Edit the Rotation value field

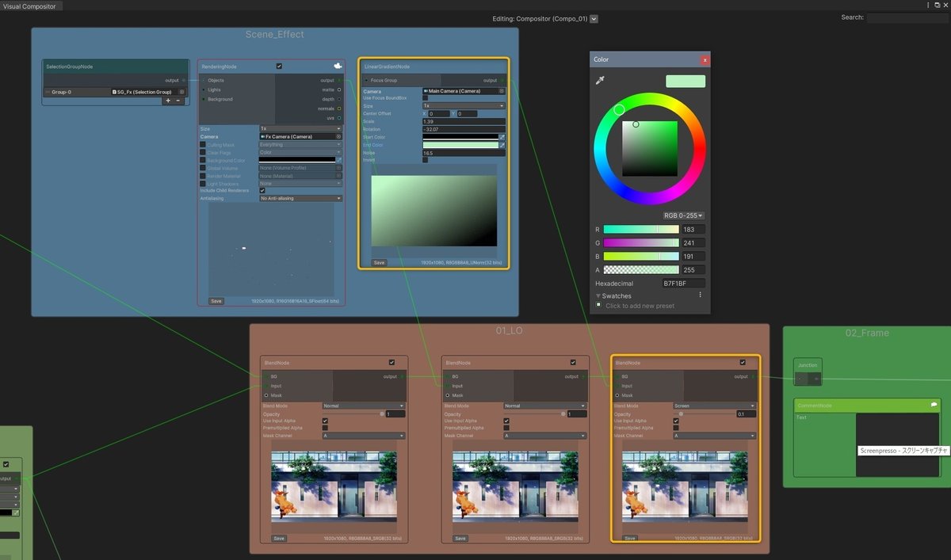pos(464,129)
